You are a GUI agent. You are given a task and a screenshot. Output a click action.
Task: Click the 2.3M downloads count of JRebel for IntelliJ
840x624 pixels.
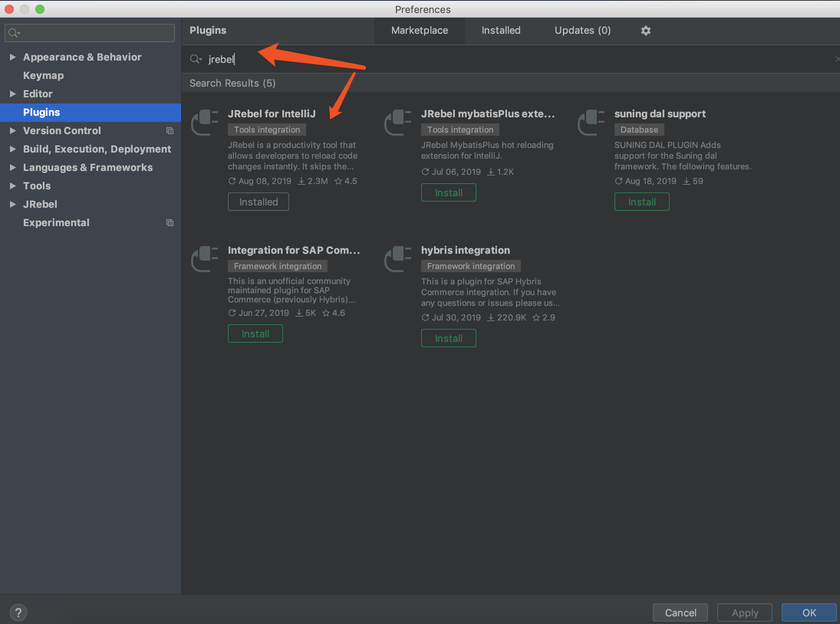tap(313, 181)
